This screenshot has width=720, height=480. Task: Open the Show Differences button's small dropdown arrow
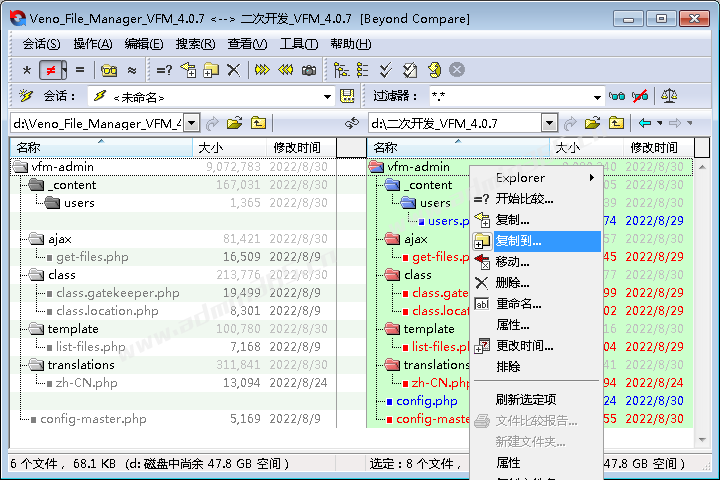tap(64, 70)
